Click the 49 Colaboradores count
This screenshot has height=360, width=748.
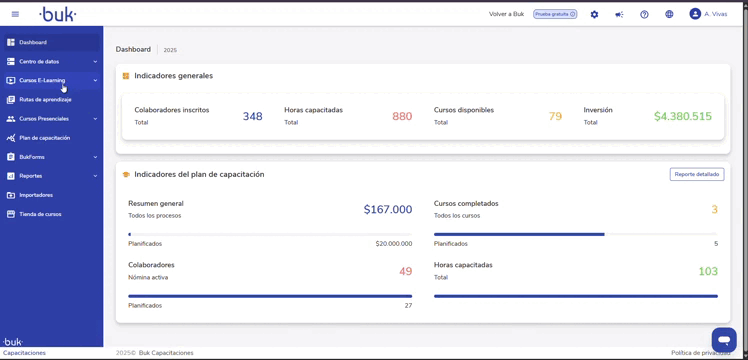[405, 271]
